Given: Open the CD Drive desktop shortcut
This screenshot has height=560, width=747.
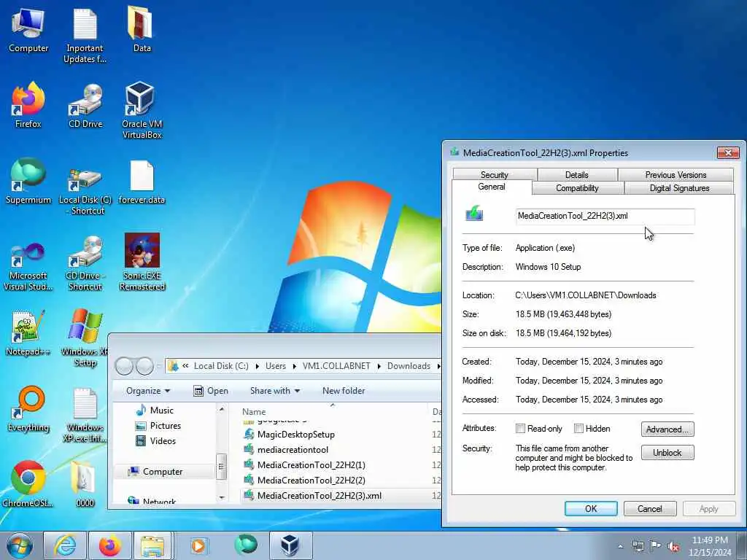Looking at the screenshot, I should click(85, 105).
